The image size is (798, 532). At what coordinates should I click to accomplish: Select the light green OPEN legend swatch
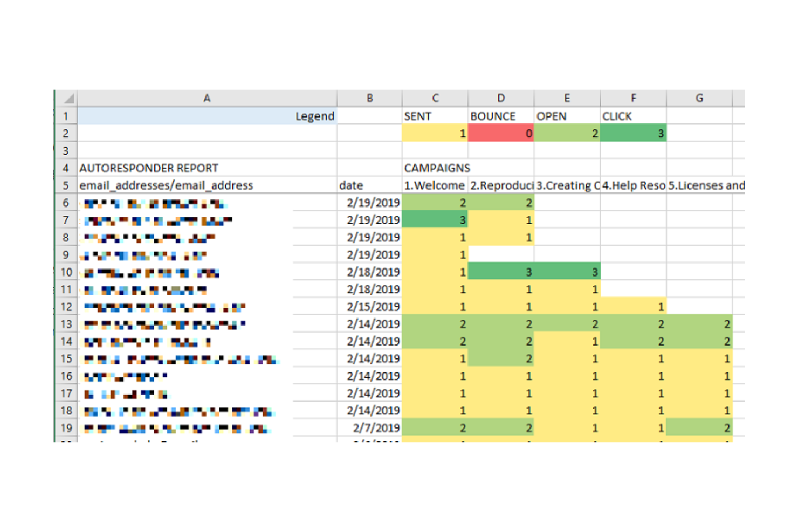click(x=567, y=133)
